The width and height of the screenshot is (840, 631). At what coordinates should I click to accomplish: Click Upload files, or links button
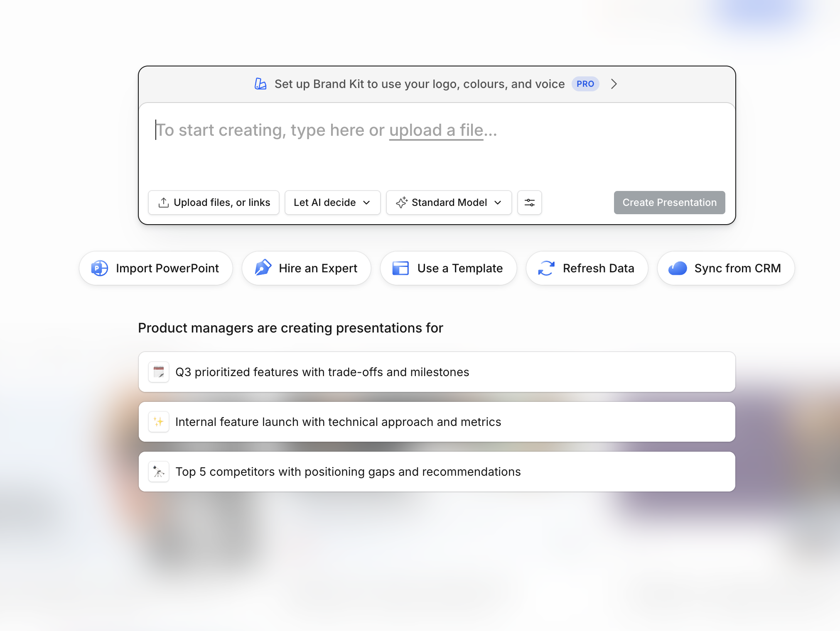pos(214,203)
